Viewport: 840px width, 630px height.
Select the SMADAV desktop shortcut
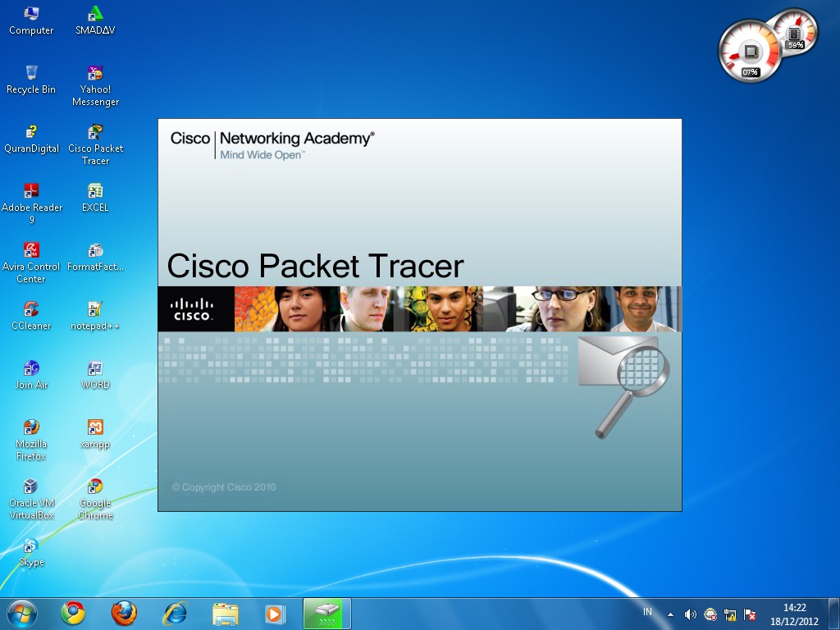(95, 21)
